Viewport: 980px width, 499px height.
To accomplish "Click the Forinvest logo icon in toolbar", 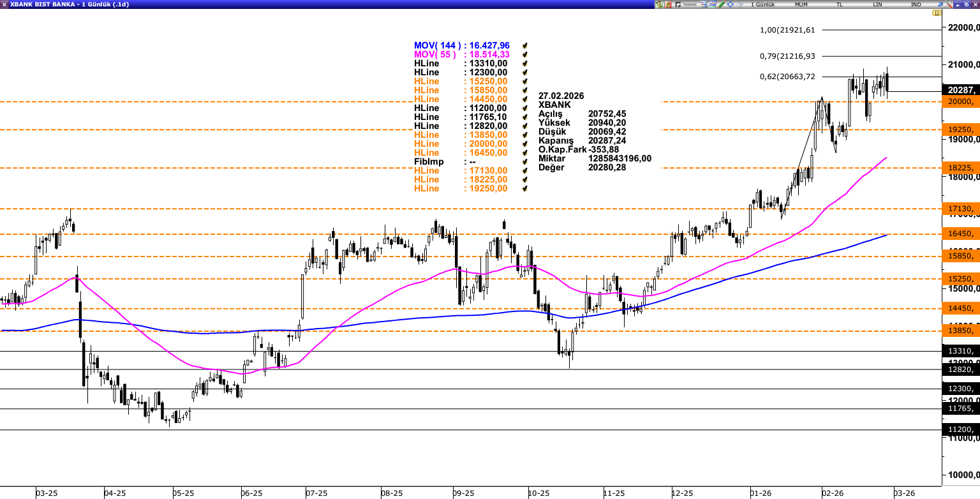I will (687, 4).
